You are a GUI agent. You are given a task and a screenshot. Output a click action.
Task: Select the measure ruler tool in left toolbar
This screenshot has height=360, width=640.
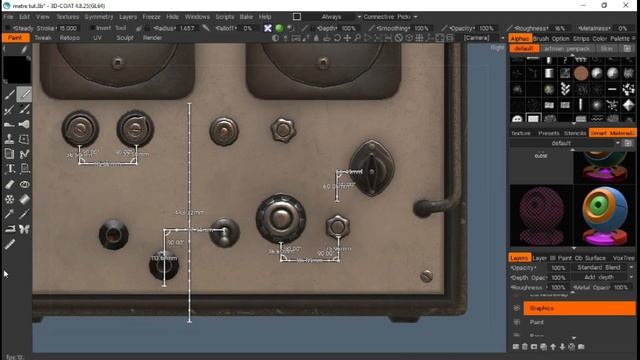(x=9, y=244)
